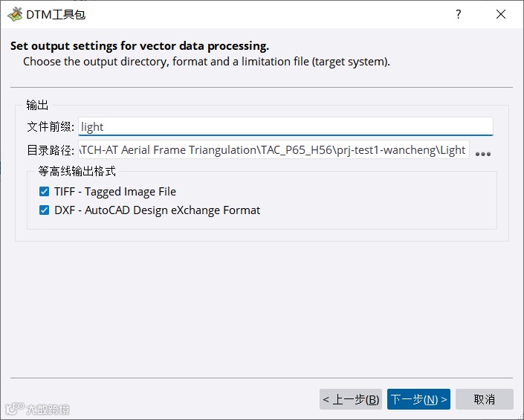Click the 'TIFF - Tagged Image File' label text
This screenshot has width=524, height=420.
coord(114,192)
